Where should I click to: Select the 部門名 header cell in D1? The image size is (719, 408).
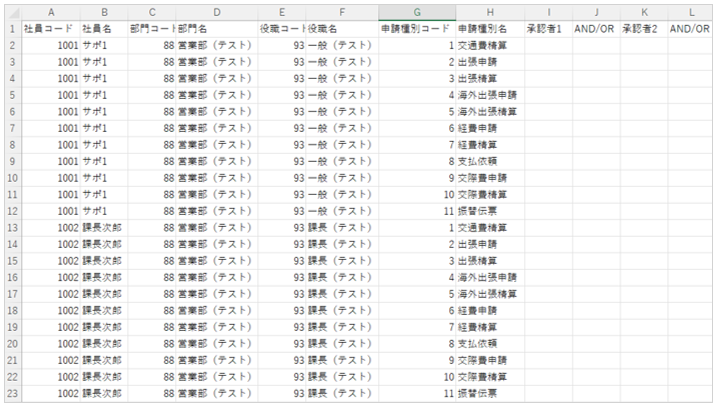216,29
